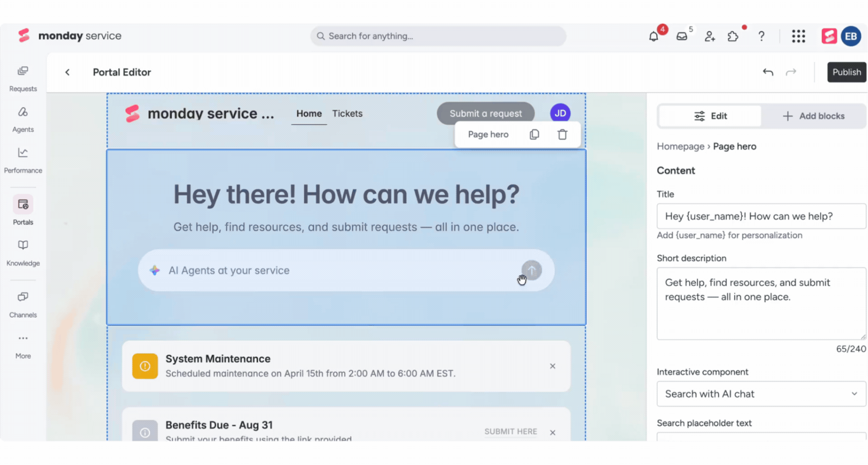Select the hero subtitle about finding resources

coord(346,227)
